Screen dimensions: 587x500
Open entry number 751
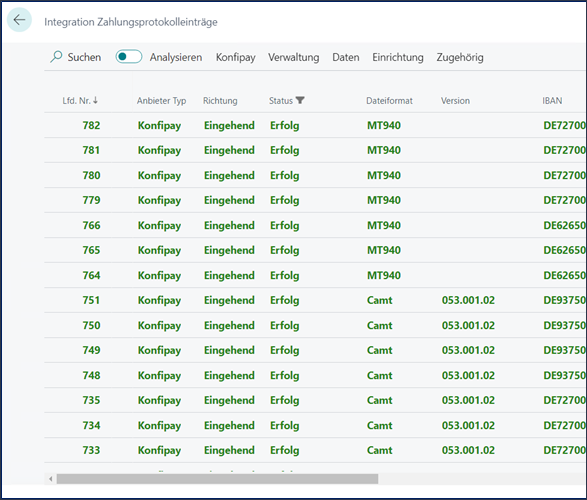[x=91, y=300]
